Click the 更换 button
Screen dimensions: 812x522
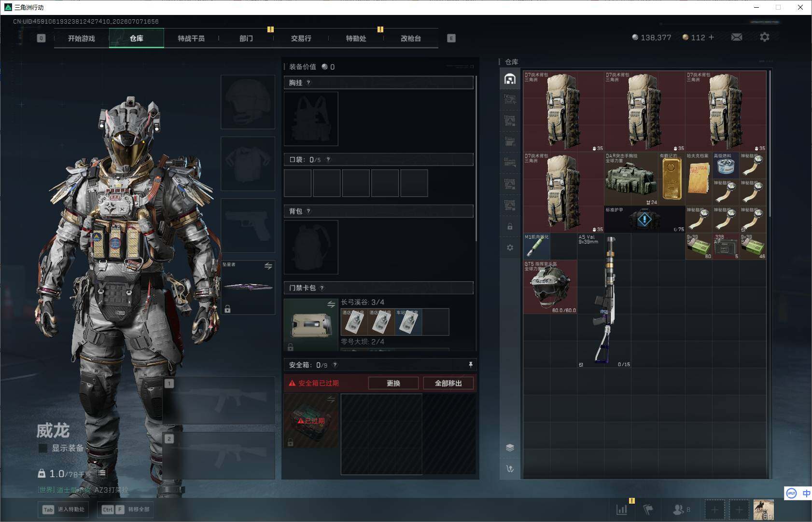coord(393,383)
